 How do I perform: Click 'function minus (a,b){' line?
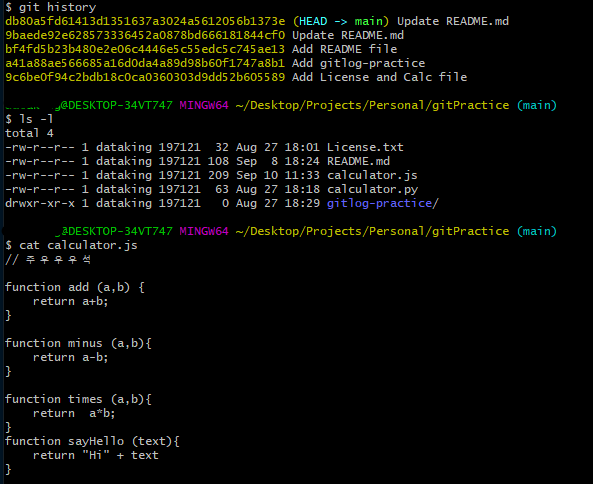pyautogui.click(x=78, y=343)
